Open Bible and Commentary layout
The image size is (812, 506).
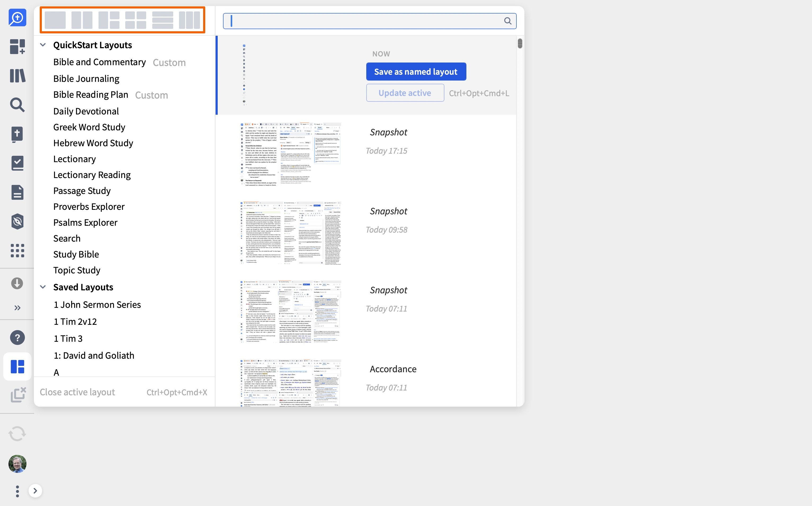click(99, 62)
